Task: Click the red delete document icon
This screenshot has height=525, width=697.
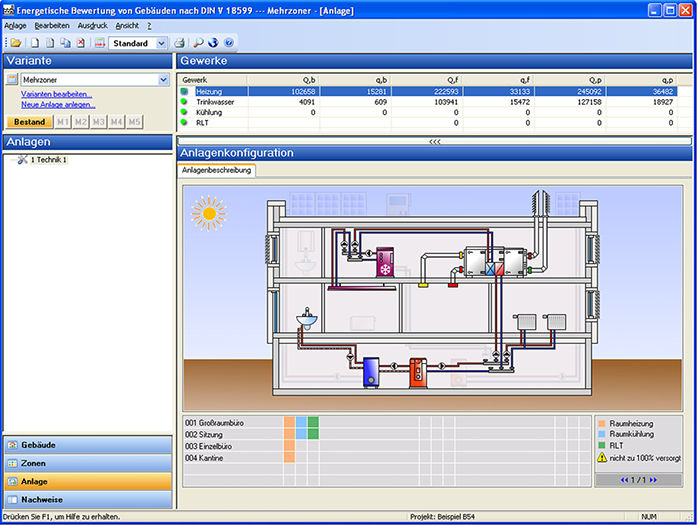Action: pos(81,44)
